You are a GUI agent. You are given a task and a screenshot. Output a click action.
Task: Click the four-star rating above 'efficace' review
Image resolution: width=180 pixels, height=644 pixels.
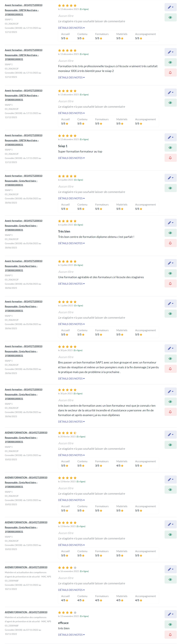click(x=67, y=613)
